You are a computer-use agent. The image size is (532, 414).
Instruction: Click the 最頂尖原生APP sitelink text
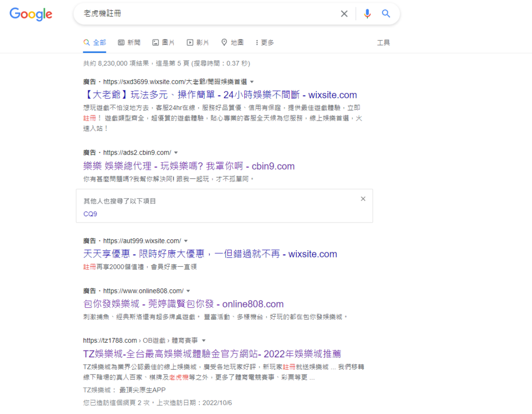pyautogui.click(x=142, y=390)
